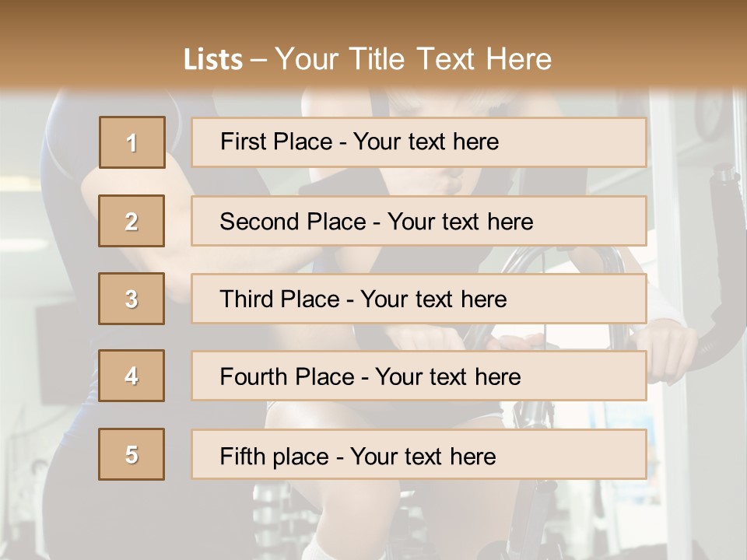Image resolution: width=747 pixels, height=560 pixels.
Task: Click the word 'Fourth' in fourth row
Action: click(253, 377)
